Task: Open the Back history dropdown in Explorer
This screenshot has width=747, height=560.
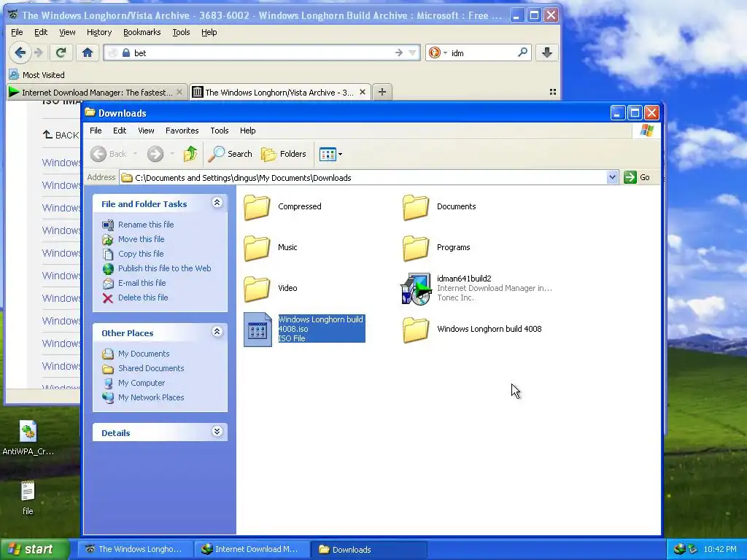Action: [x=135, y=154]
